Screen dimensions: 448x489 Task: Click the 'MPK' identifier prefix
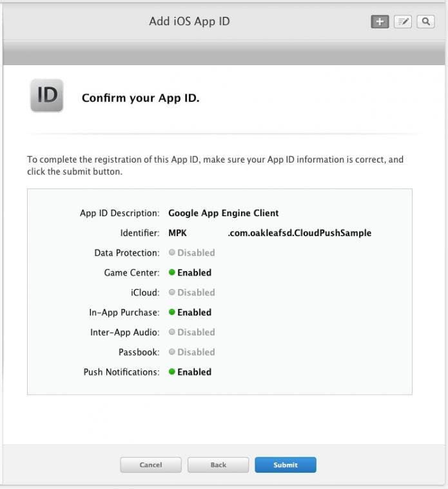click(177, 233)
